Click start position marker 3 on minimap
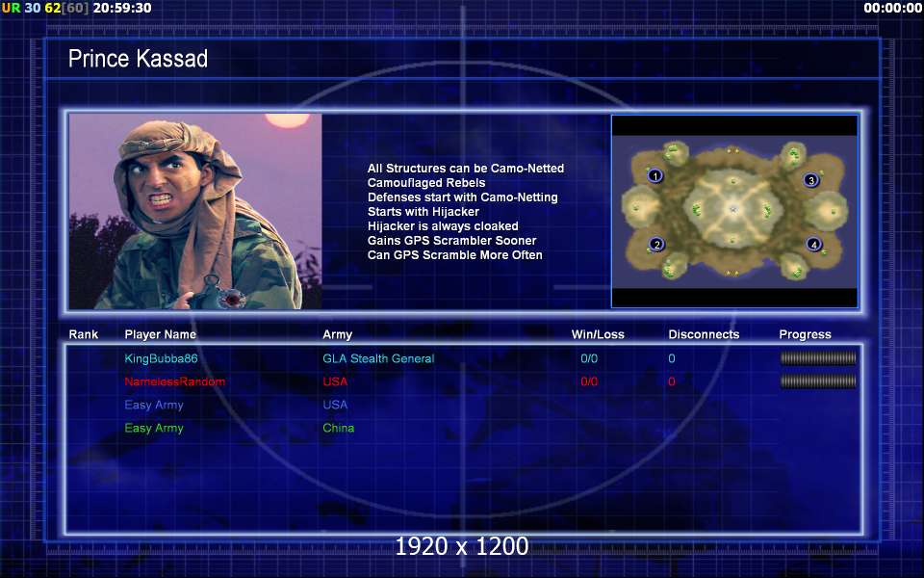Image resolution: width=924 pixels, height=578 pixels. (x=810, y=180)
